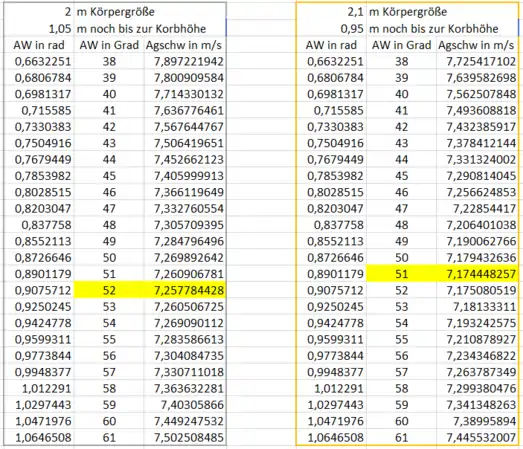Image resolution: width=523 pixels, height=449 pixels.
Task: Select cell with body height value 2
Action: click(x=39, y=12)
